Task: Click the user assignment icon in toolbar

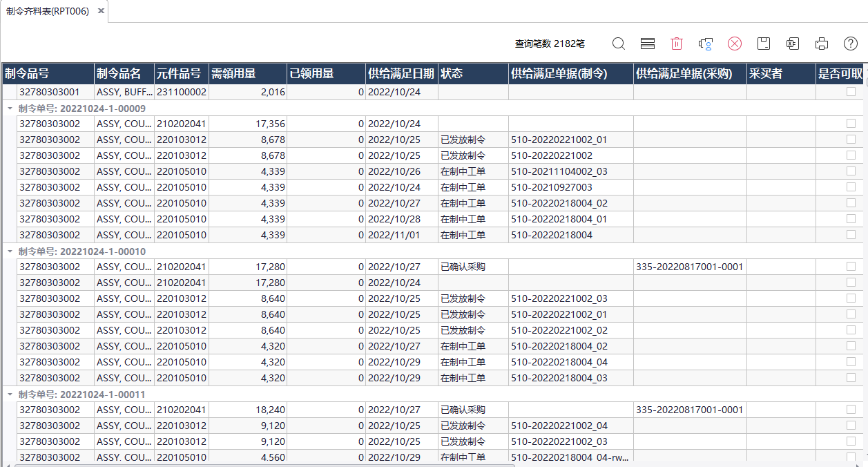Action: (705, 44)
